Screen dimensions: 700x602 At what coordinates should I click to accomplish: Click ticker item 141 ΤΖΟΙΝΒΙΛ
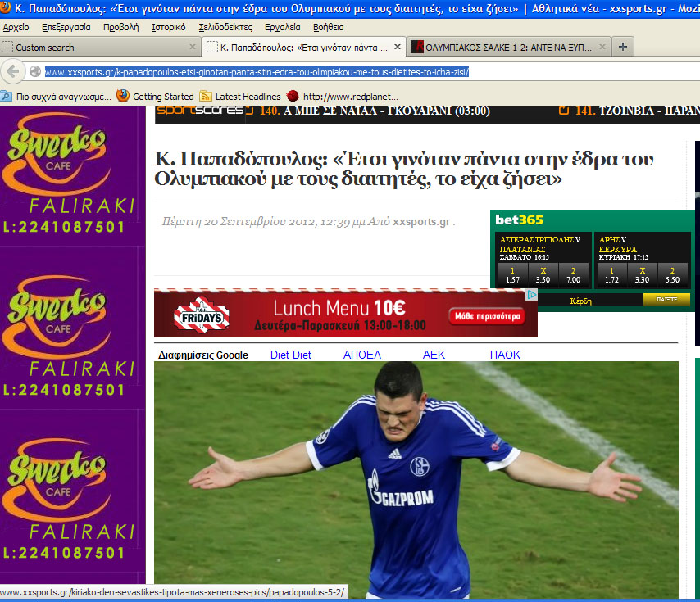click(637, 111)
